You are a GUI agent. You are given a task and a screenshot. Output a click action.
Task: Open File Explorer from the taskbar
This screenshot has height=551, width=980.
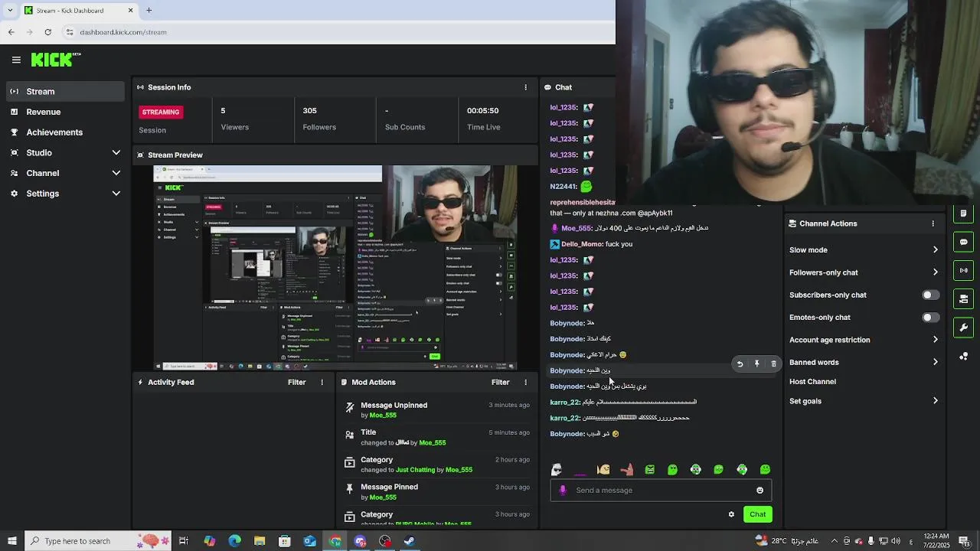[x=260, y=541]
